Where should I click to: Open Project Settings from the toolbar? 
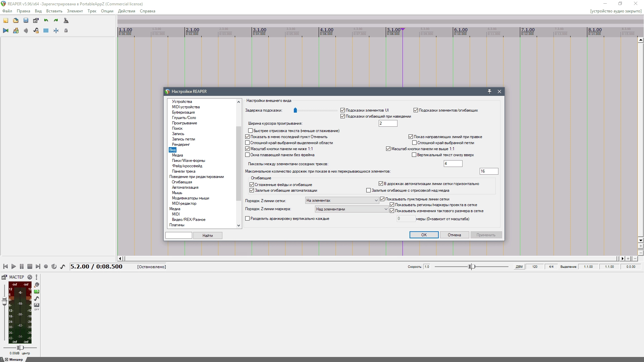click(36, 20)
